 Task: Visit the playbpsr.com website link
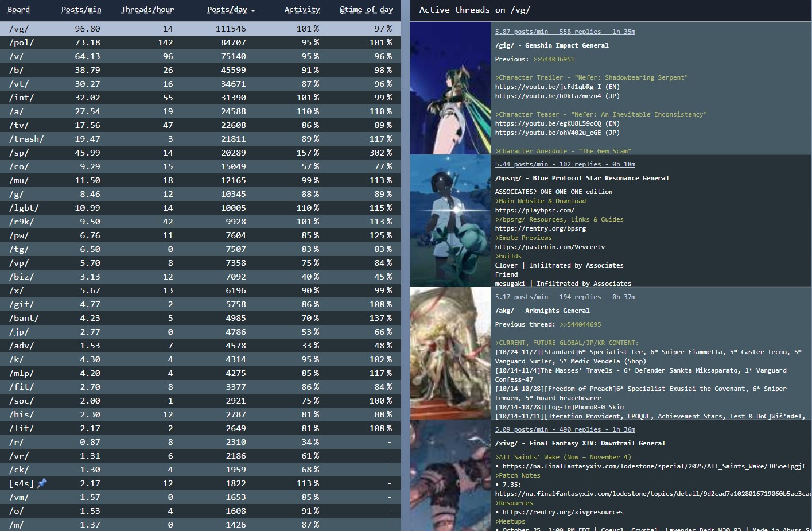point(535,210)
